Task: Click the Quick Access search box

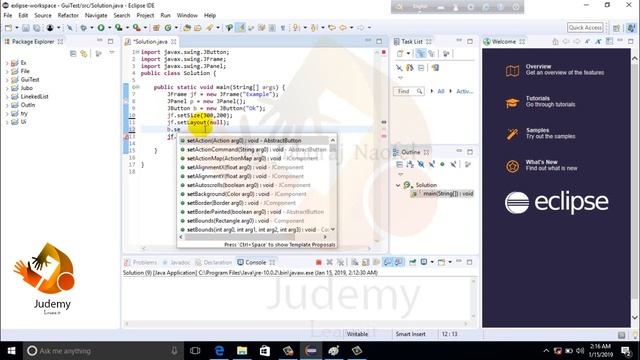Action: point(585,27)
